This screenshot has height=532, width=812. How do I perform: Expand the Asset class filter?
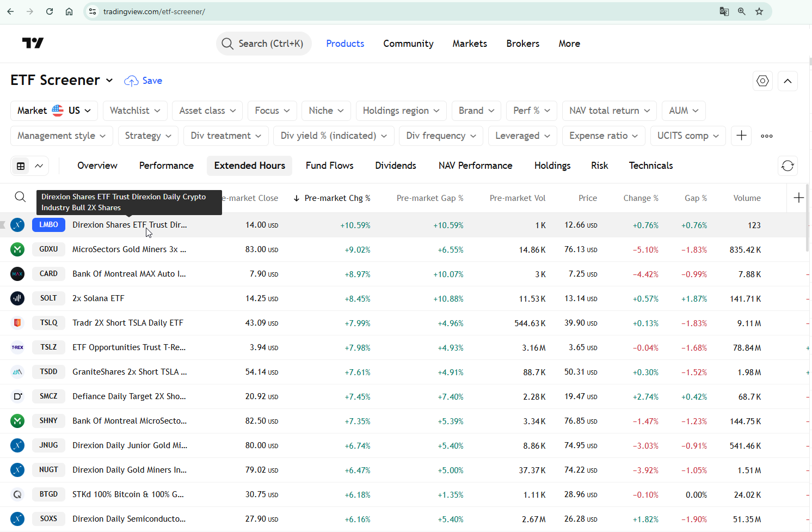tap(207, 111)
